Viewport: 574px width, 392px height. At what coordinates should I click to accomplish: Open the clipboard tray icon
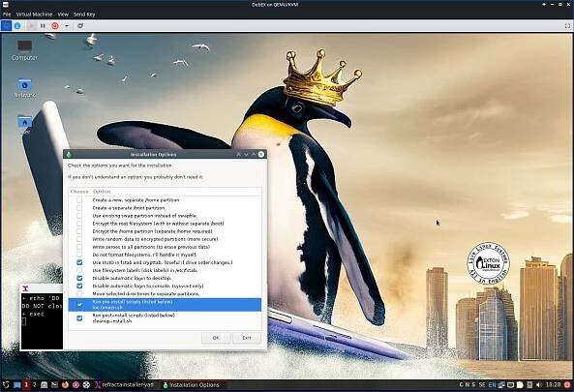point(520,385)
